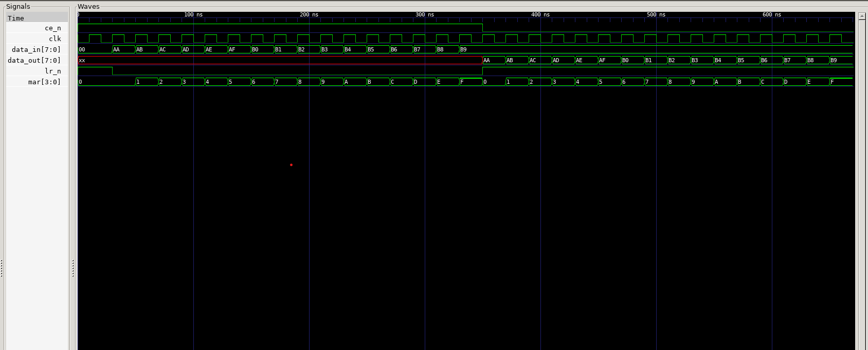Select the ce_n signal

click(52, 28)
